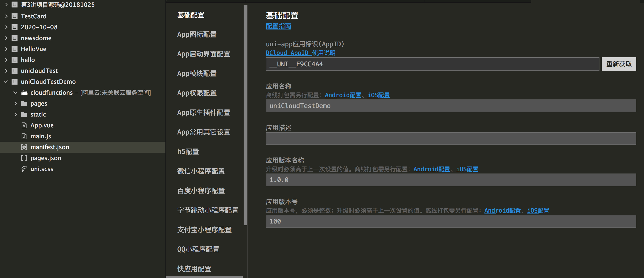Open the DCloud AppID 使用说明 link
Screen dimensions: 644x278
pos(300,53)
